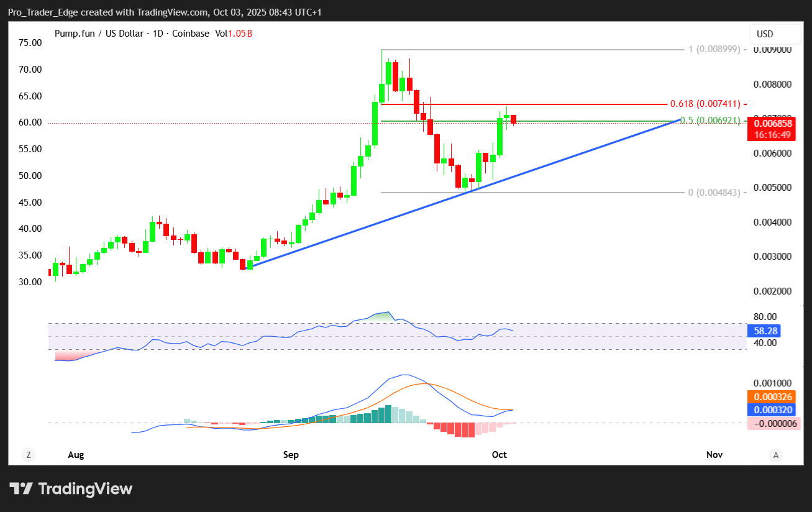Open the USD currency dropdown

click(767, 34)
